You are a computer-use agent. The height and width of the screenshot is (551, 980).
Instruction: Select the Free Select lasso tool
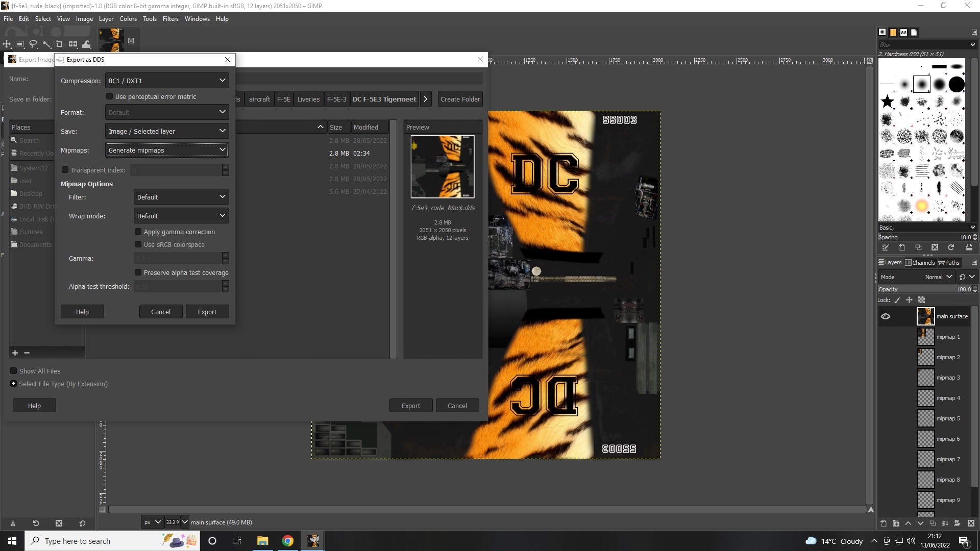(x=33, y=44)
